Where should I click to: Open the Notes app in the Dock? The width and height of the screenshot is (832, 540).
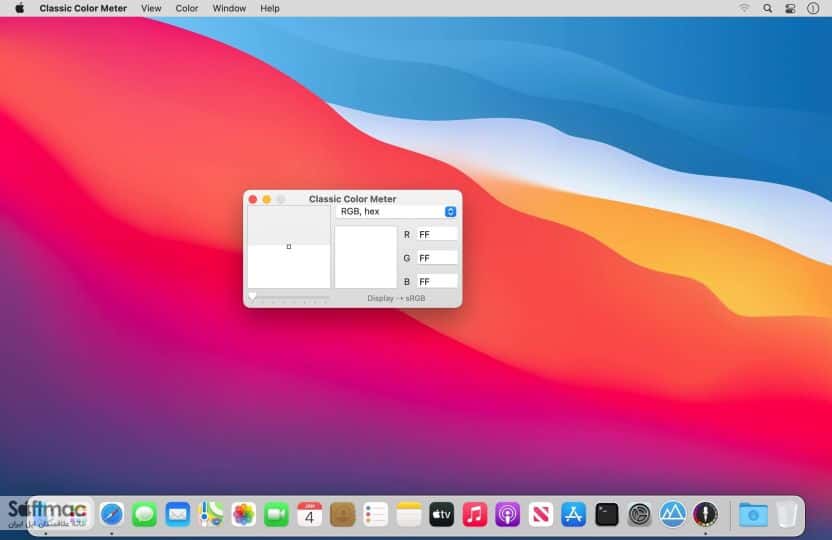tap(409, 514)
